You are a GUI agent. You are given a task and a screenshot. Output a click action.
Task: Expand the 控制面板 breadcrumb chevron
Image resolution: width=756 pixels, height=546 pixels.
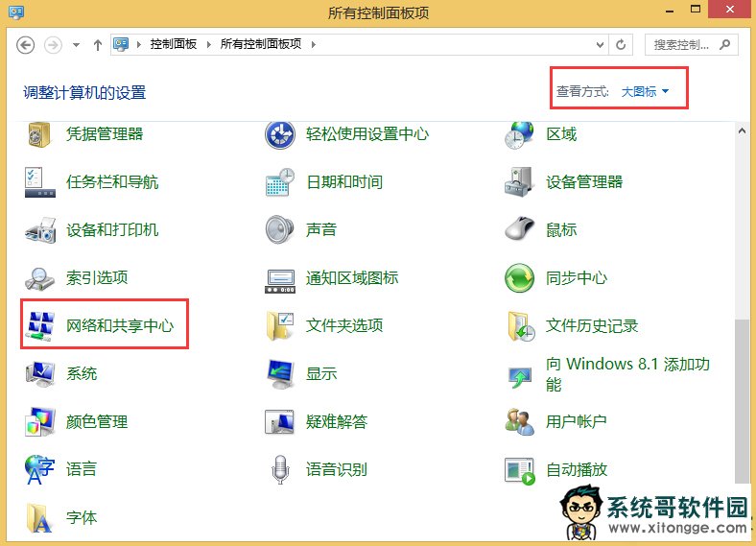click(x=210, y=44)
